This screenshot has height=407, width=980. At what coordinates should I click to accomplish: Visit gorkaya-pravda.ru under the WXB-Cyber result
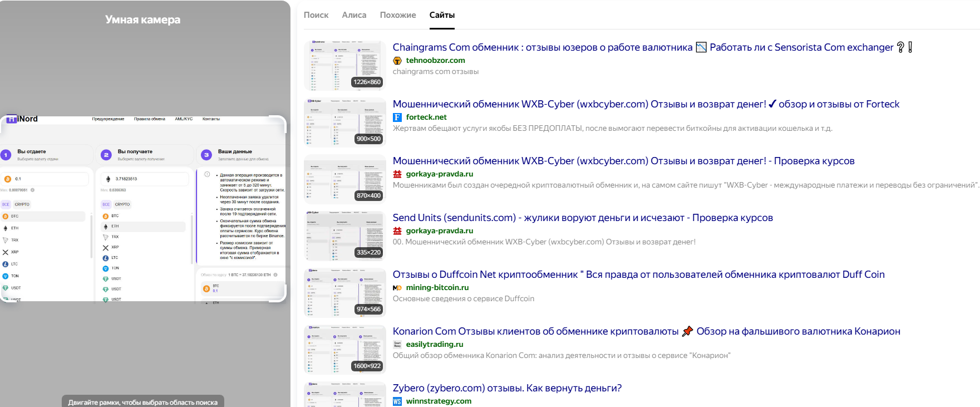[x=440, y=174]
